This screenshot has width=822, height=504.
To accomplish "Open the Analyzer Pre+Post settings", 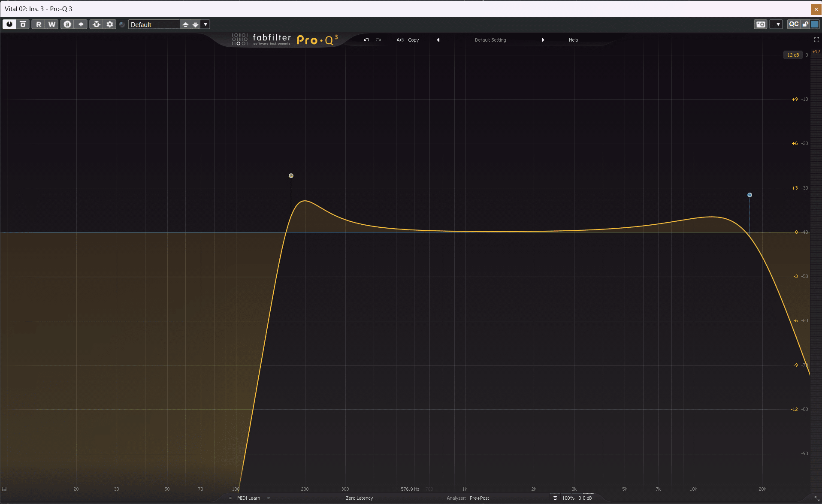I will (479, 498).
